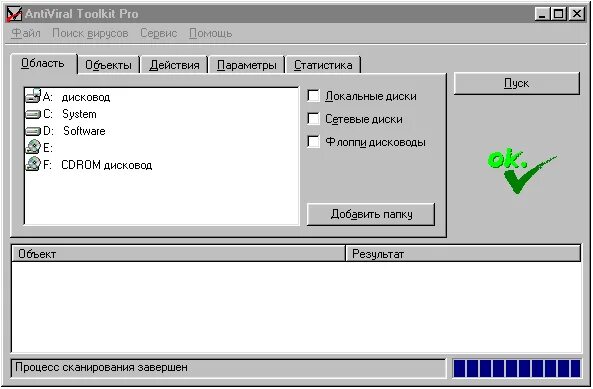This screenshot has width=593, height=389.
Task: Click the 'дисковод' label of drive A:
Action: click(86, 97)
